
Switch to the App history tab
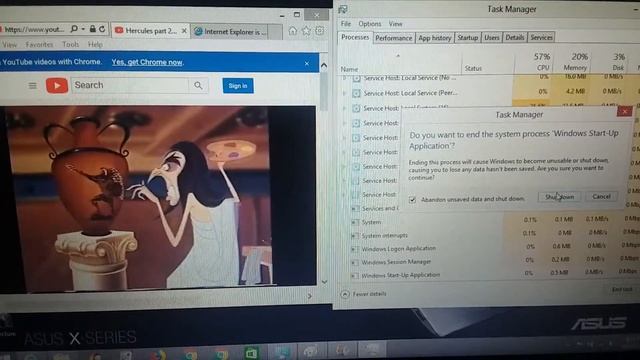click(x=435, y=38)
